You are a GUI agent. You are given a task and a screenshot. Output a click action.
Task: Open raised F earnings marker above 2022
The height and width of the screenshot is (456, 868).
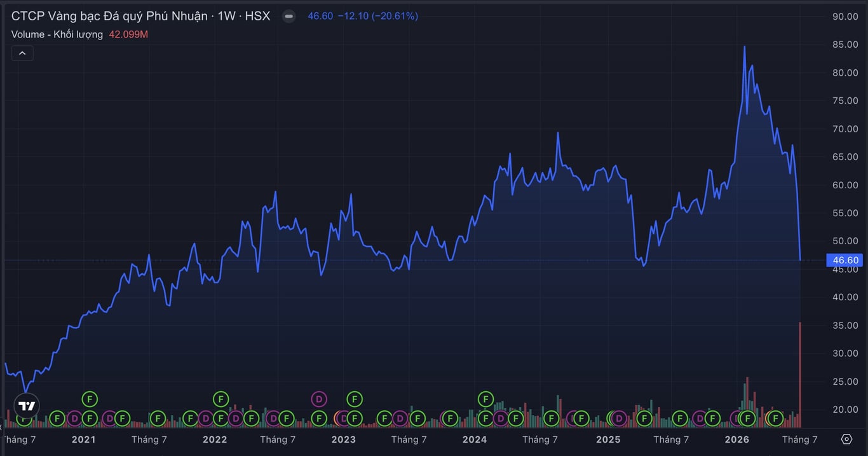[220, 399]
